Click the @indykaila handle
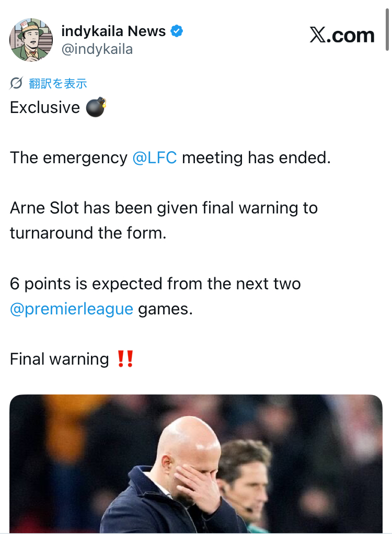Screen dimensions: 392x542 click(97, 49)
